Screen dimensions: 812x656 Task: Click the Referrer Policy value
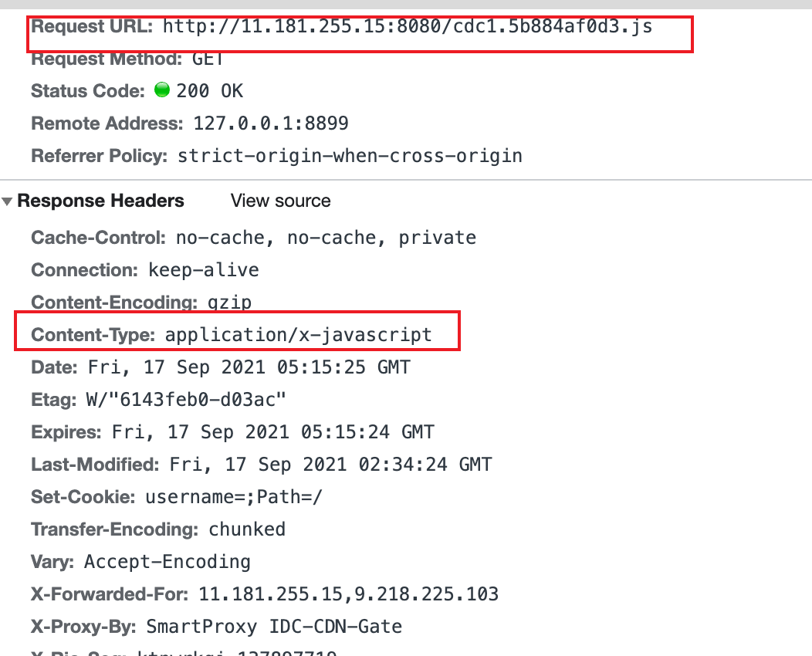coord(350,156)
